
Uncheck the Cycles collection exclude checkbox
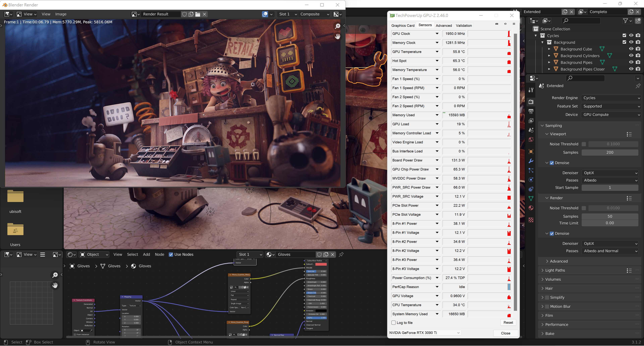point(624,36)
